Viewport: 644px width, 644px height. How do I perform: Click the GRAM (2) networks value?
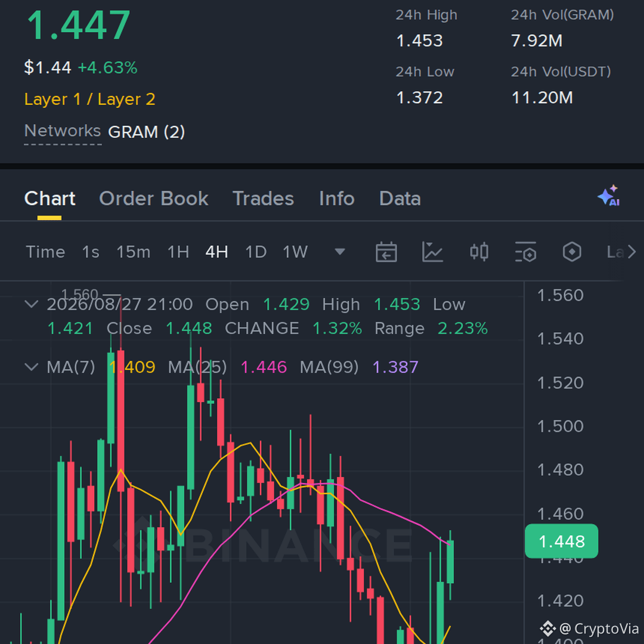(x=146, y=132)
